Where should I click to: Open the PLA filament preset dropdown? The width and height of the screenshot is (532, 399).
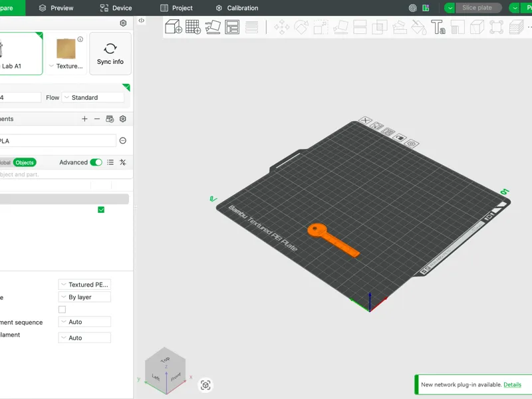pyautogui.click(x=58, y=141)
